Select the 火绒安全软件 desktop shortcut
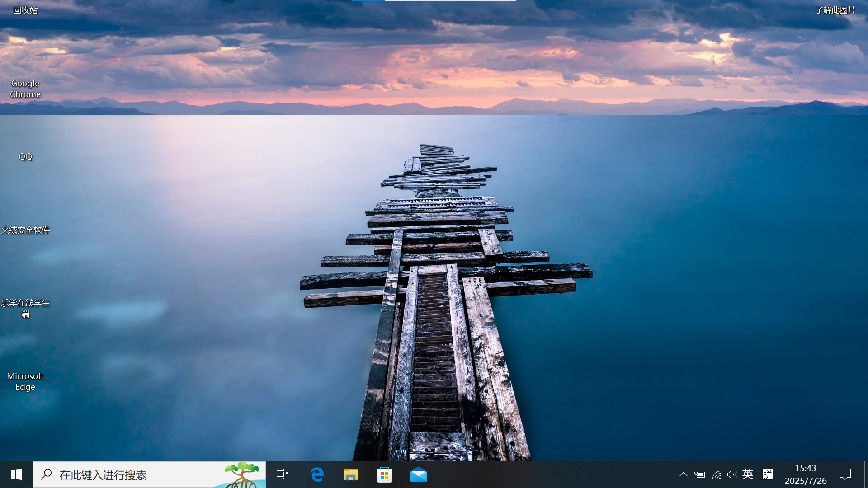 (25, 230)
